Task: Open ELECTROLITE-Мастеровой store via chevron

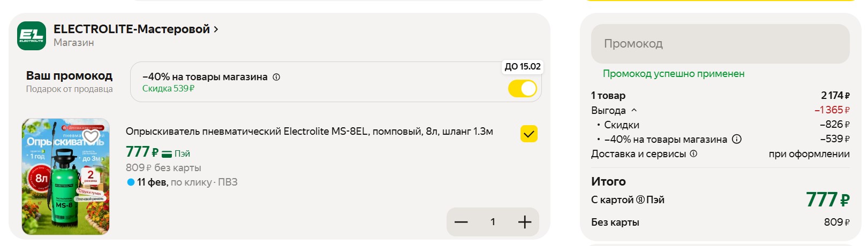Action: tap(216, 29)
